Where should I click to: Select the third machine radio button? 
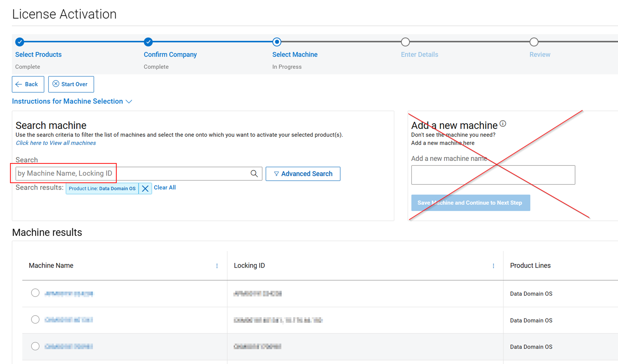click(x=35, y=346)
